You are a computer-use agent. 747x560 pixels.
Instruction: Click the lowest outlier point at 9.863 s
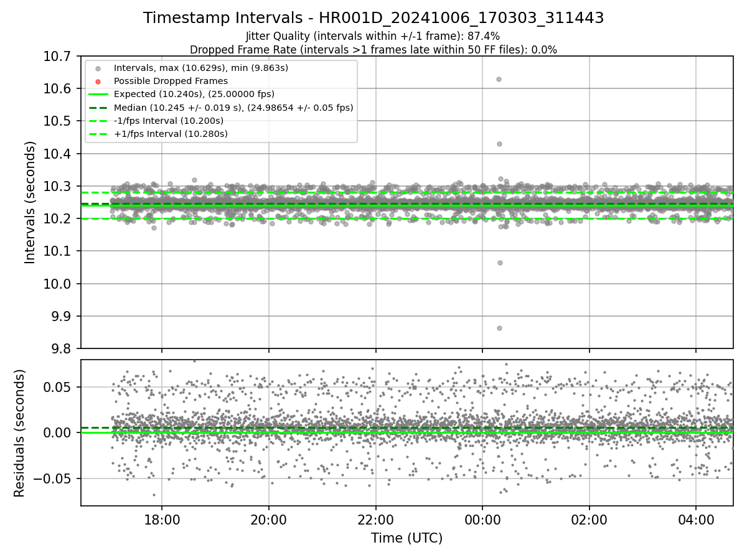coord(499,328)
